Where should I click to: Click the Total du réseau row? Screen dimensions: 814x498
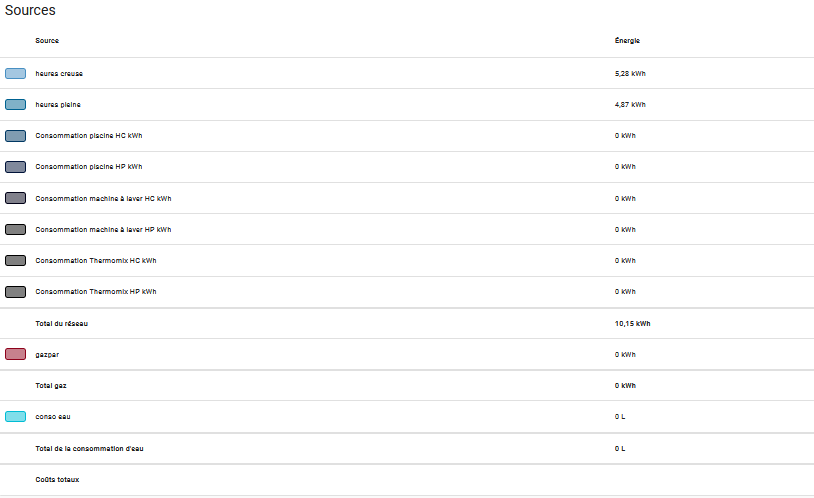pos(407,324)
